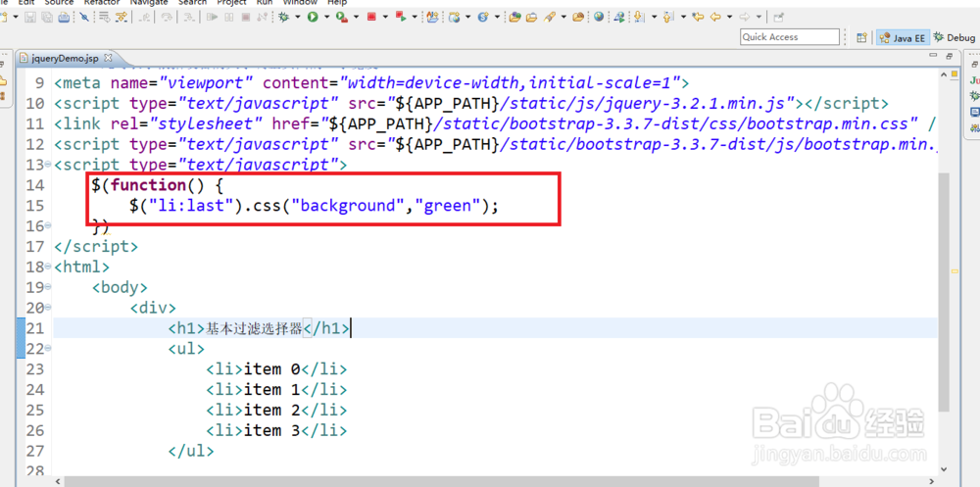Screen dimensions: 980x487
Task: Open the Next Annotation dropdown arrow
Action: (x=655, y=17)
